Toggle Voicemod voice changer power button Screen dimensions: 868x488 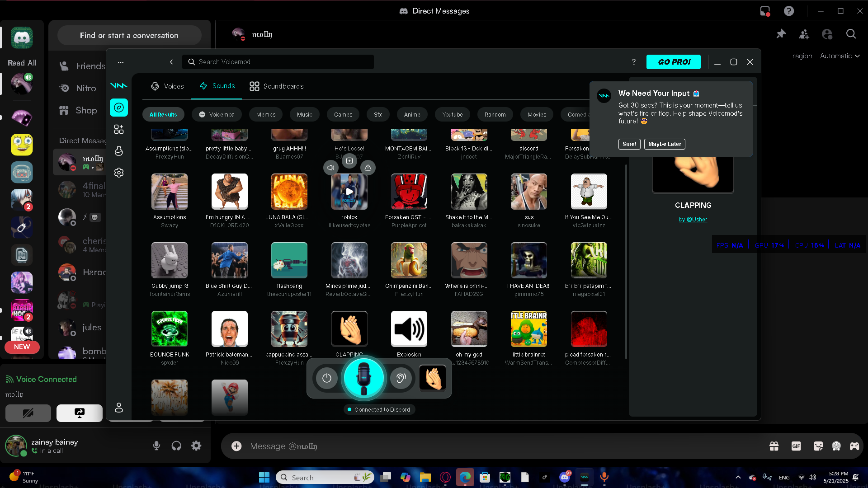click(x=326, y=378)
